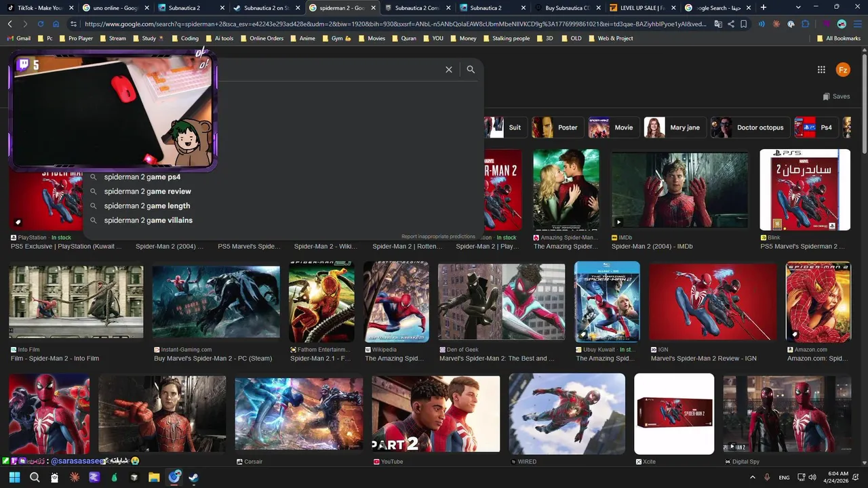Bookmark this page icon

click(744, 24)
